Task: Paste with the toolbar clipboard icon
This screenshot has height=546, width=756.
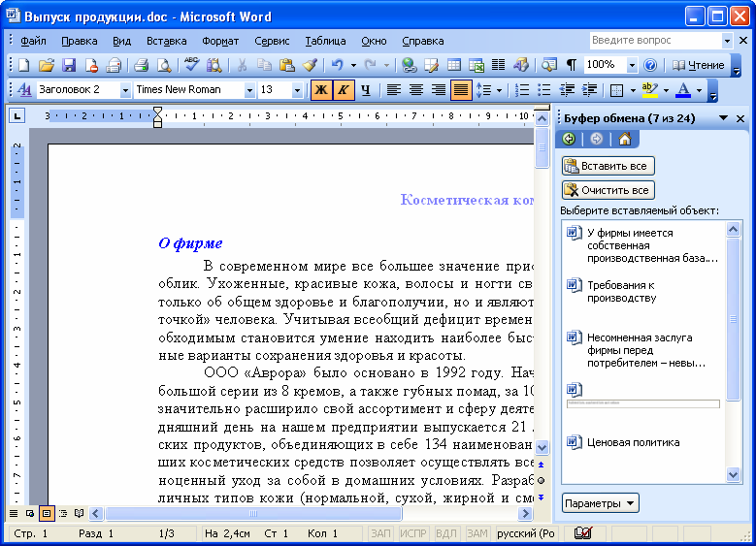Action: point(287,65)
